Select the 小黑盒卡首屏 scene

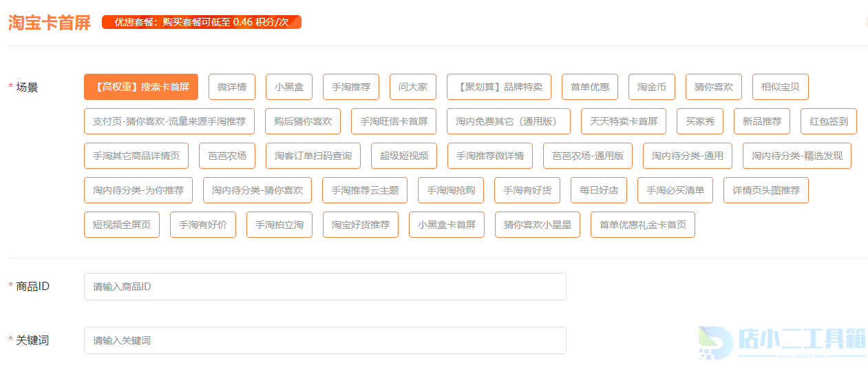pyautogui.click(x=447, y=225)
